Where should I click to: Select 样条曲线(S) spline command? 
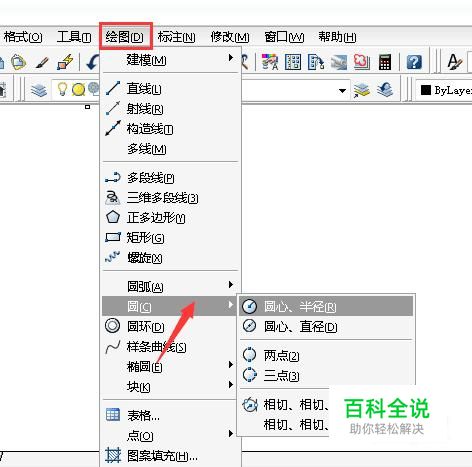(169, 347)
